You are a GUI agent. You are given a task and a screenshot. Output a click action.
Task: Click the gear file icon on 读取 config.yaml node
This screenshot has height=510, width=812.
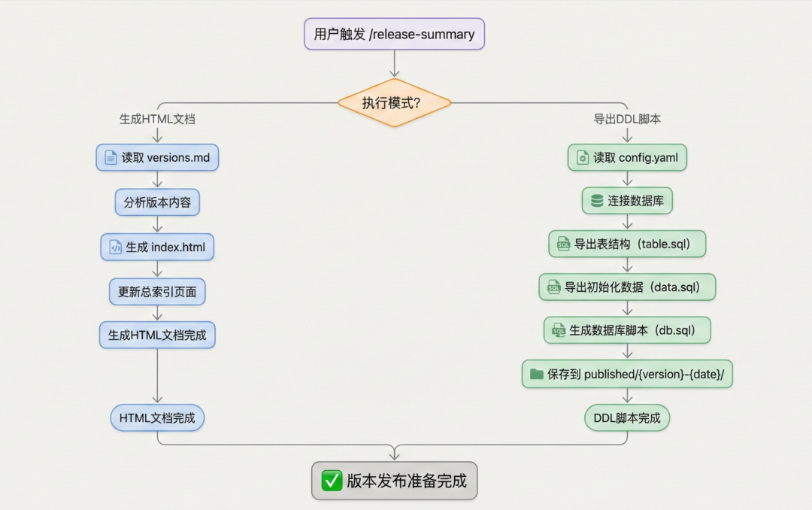pyautogui.click(x=583, y=157)
